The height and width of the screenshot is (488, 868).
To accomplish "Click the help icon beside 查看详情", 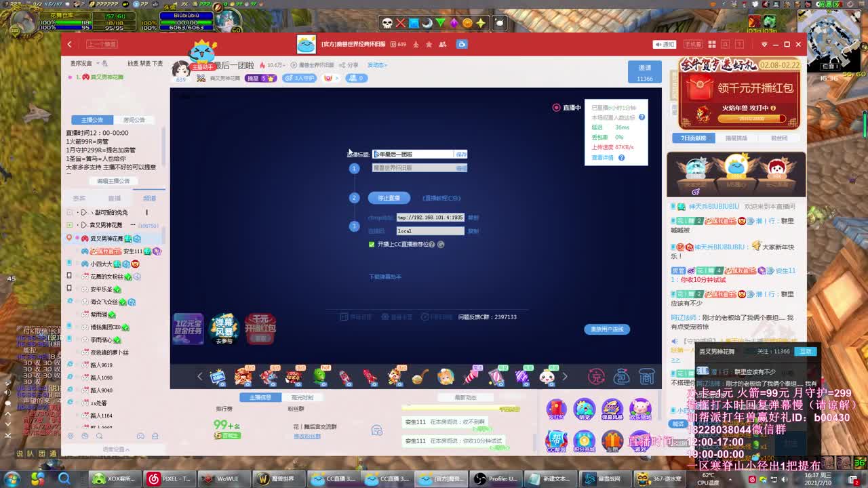I will (x=621, y=158).
